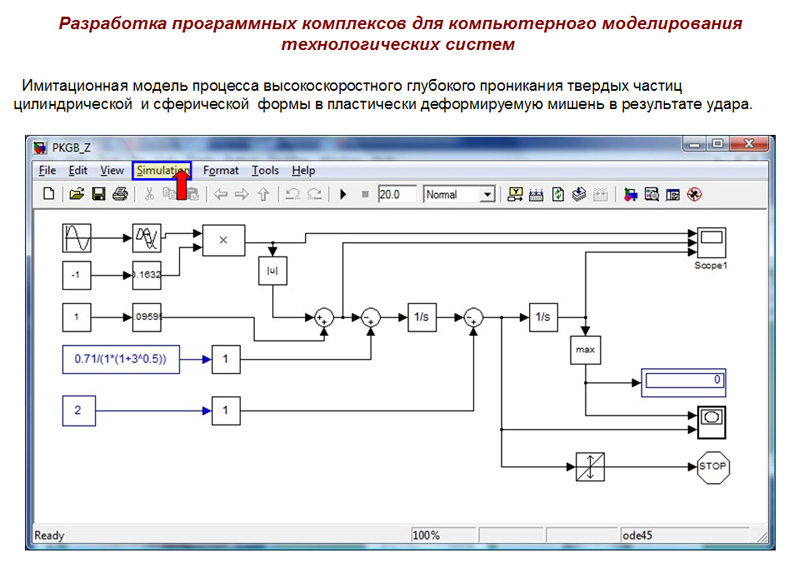Select the max block
This screenshot has height=573, width=794.
[585, 350]
